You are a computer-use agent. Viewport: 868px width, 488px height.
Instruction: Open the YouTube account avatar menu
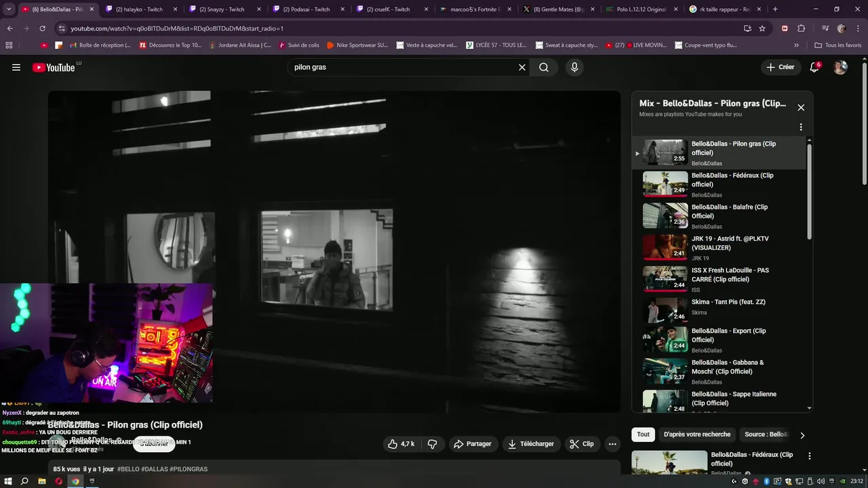click(840, 67)
